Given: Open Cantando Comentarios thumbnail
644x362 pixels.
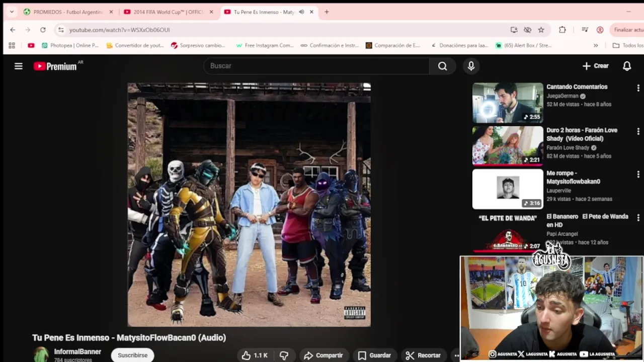Looking at the screenshot, I should (508, 103).
